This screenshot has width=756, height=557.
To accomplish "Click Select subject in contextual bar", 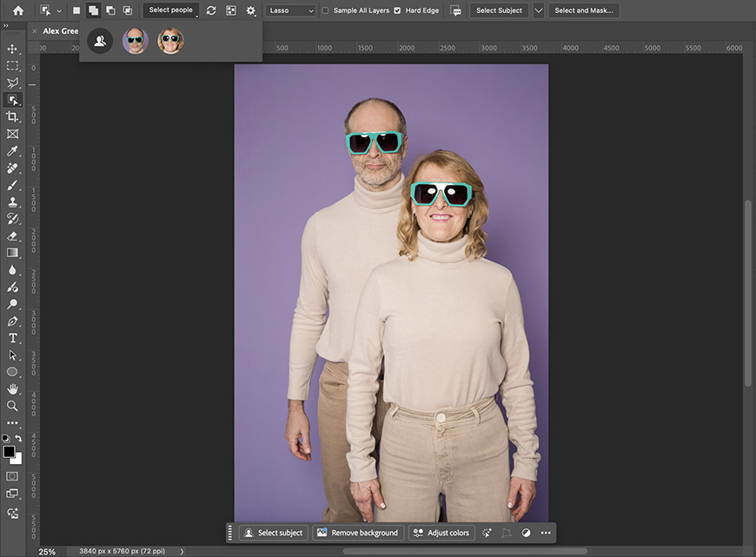I will pyautogui.click(x=274, y=533).
